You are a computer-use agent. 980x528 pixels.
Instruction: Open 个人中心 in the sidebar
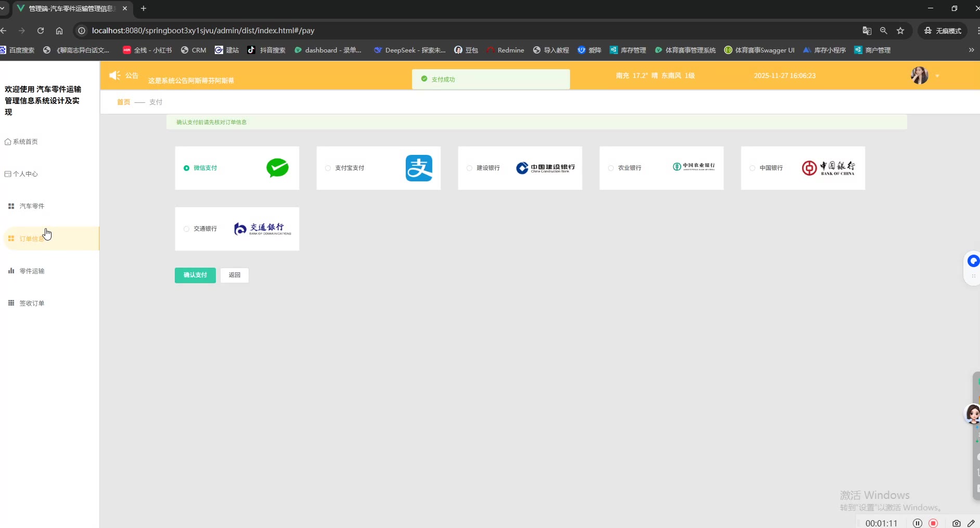click(21, 174)
